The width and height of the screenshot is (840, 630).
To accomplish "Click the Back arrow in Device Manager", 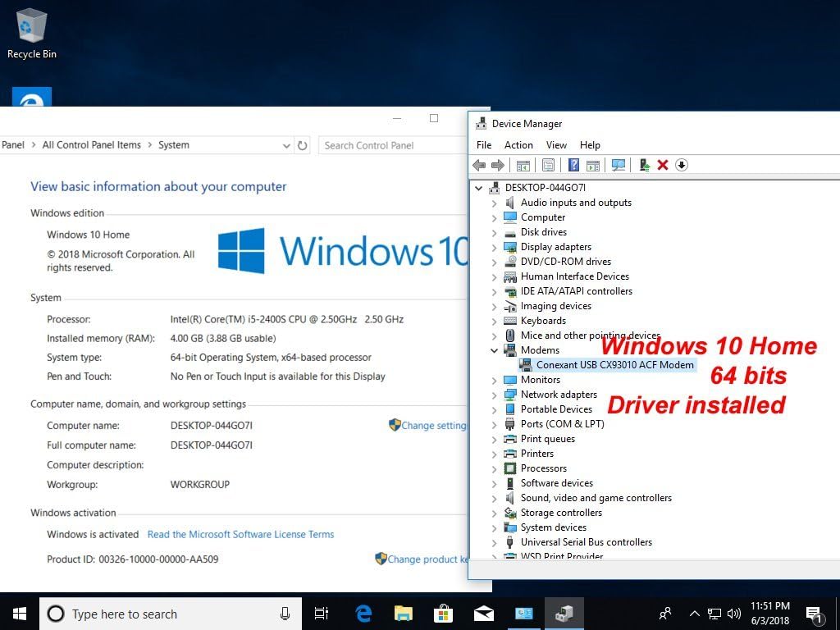I will coord(480,165).
